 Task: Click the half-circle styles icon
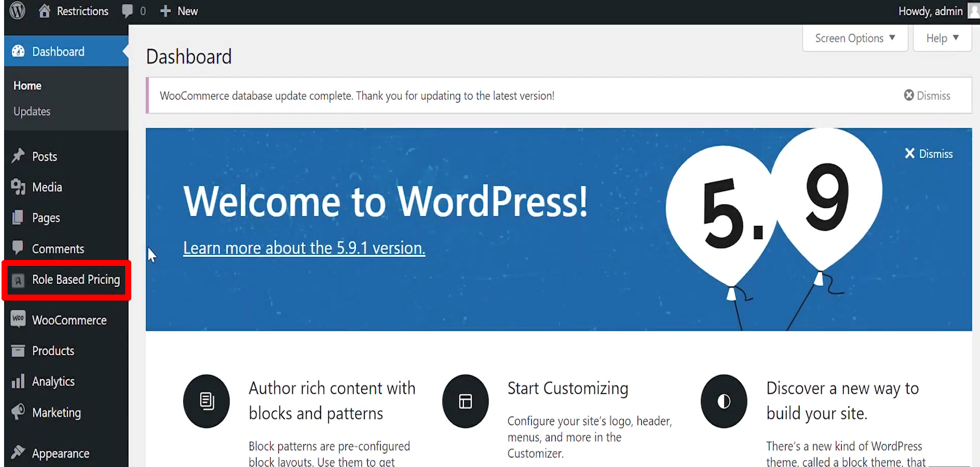tap(724, 401)
